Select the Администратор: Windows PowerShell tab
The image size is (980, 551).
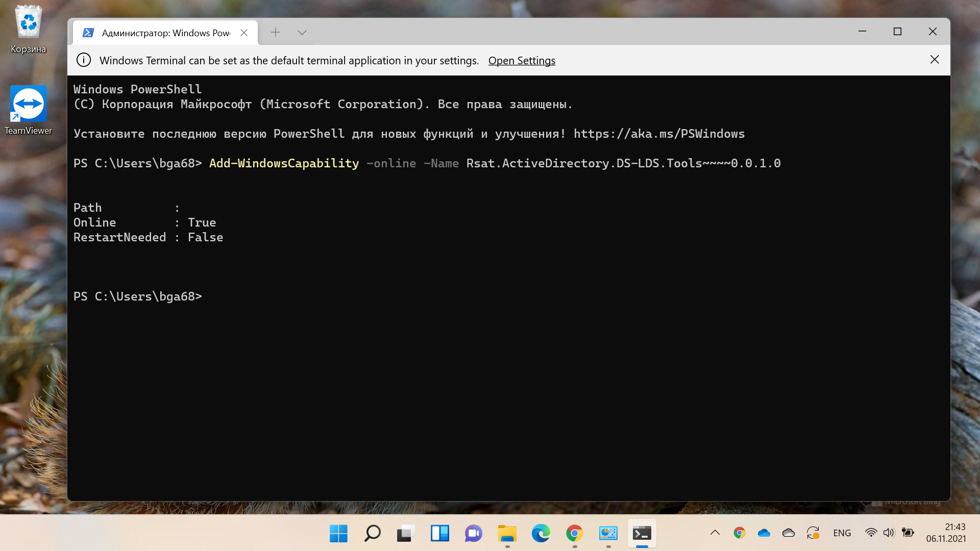tap(165, 33)
